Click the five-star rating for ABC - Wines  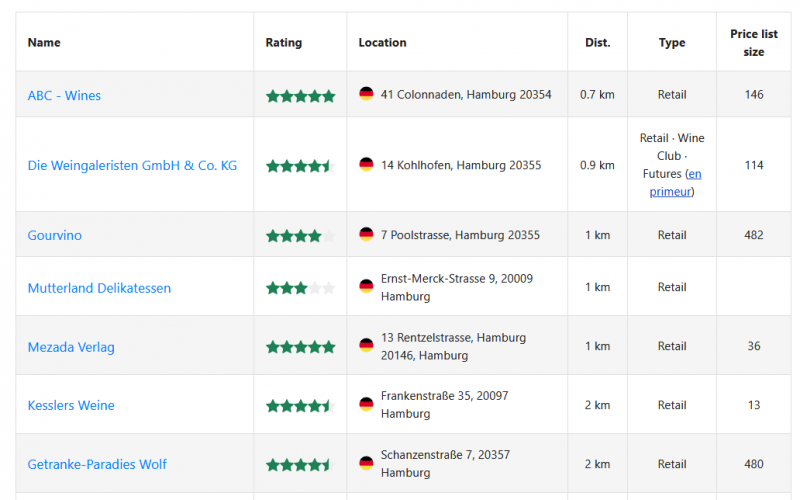pyautogui.click(x=301, y=96)
